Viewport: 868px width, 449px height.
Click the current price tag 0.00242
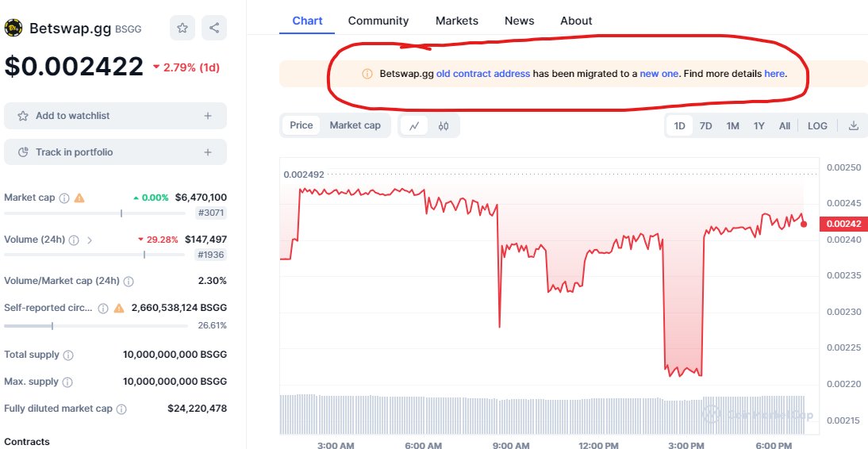pyautogui.click(x=843, y=224)
